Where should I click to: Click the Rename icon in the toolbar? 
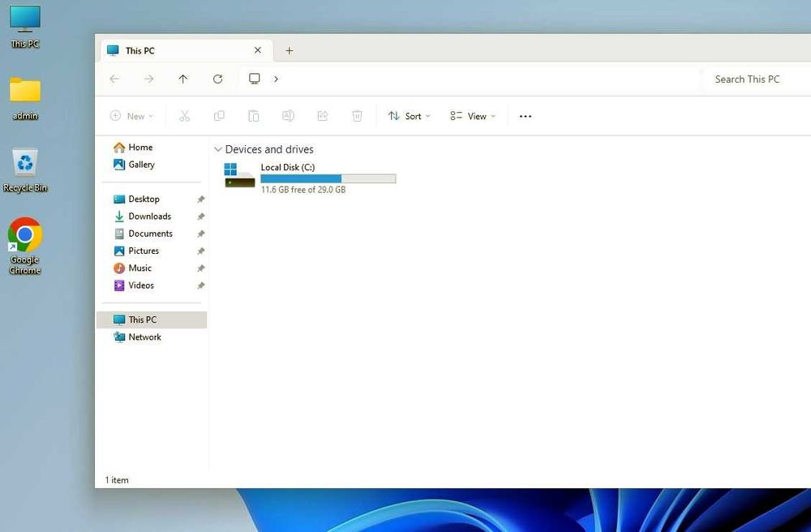[288, 116]
